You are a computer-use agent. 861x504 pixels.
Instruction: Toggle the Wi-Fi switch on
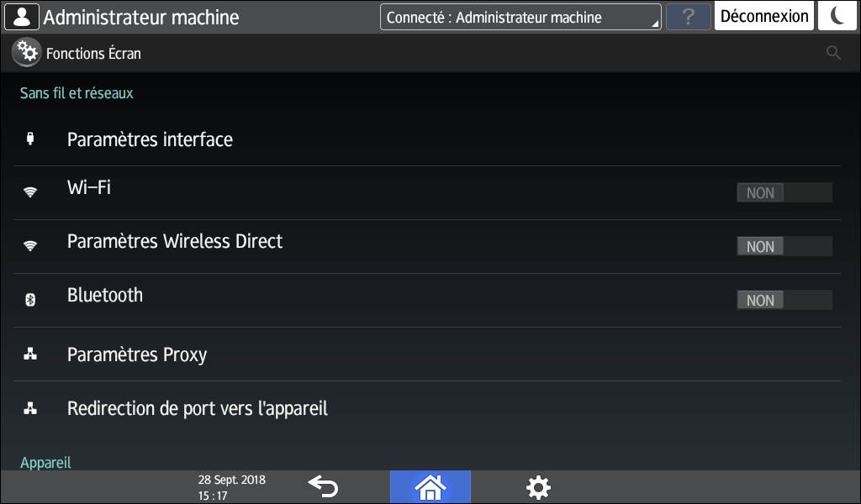[784, 193]
